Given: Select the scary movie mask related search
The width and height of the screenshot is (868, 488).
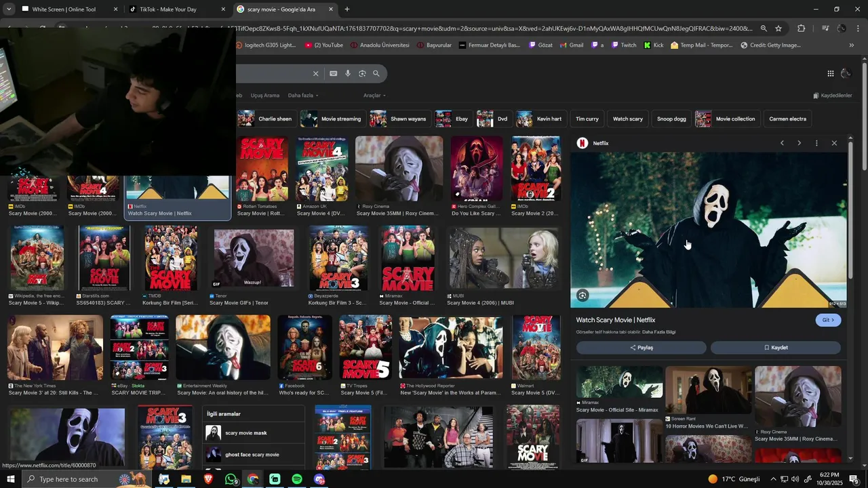Looking at the screenshot, I should click(253, 432).
